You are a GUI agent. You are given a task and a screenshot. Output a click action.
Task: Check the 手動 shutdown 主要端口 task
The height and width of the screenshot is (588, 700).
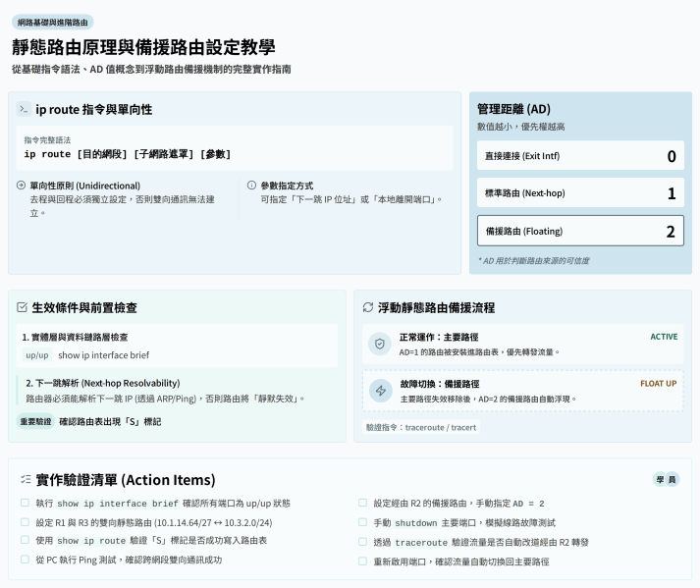pos(362,522)
